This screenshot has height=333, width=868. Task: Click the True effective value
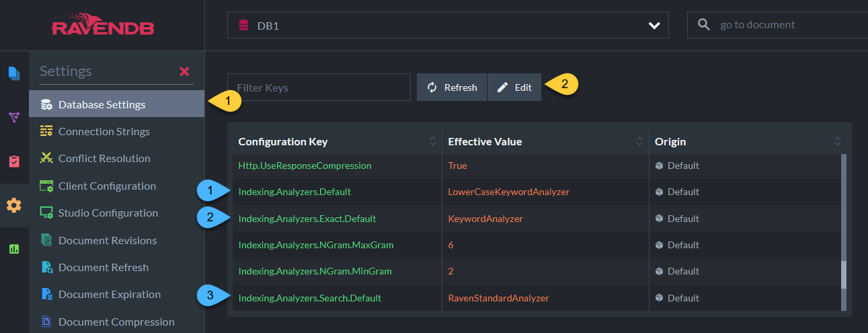[457, 165]
